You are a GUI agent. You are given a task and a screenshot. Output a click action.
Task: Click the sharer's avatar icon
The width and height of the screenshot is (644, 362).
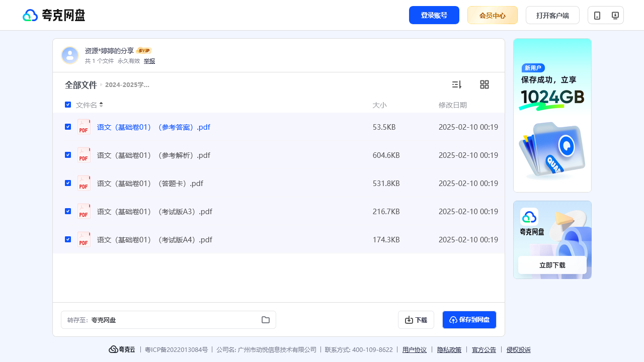70,55
